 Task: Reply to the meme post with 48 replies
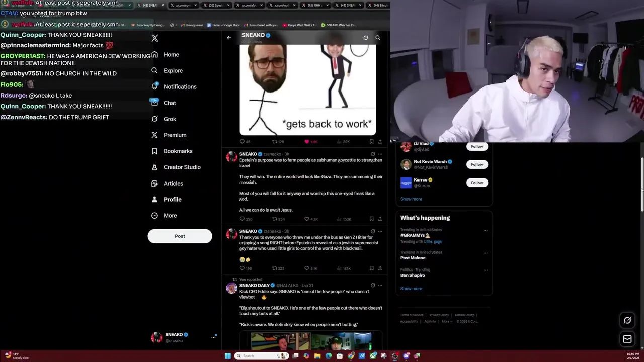coord(245,142)
